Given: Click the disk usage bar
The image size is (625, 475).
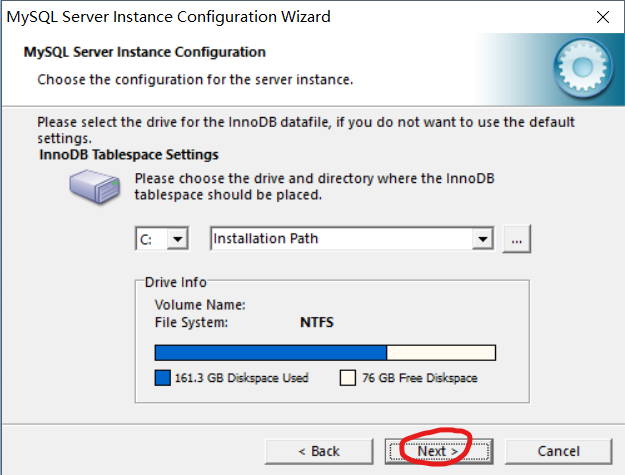Looking at the screenshot, I should click(x=325, y=353).
